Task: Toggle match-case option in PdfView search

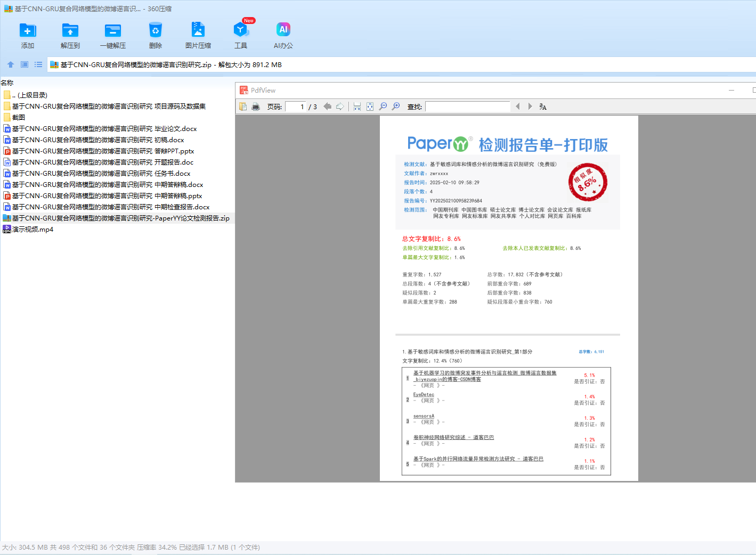Action: click(543, 107)
